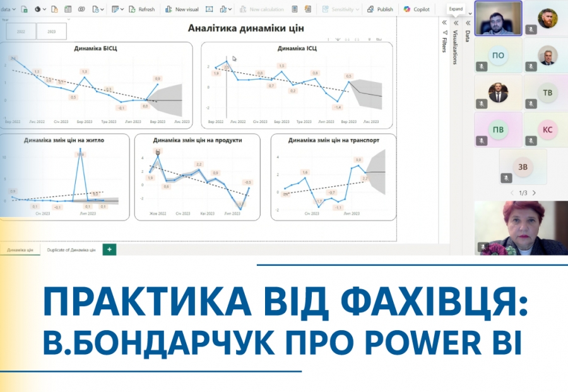
Task: Select the Динаміка змін цін на житло chart
Action: (x=64, y=177)
